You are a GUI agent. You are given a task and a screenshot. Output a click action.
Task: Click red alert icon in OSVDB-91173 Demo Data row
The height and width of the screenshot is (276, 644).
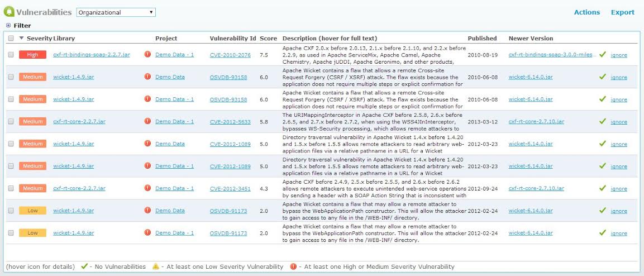click(147, 210)
